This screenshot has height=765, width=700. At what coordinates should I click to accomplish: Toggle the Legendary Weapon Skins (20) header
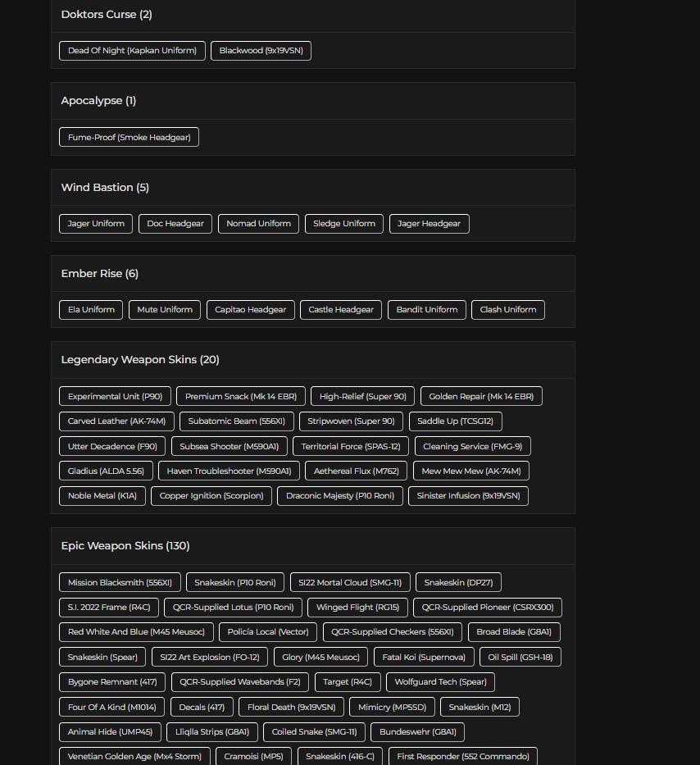pos(140,360)
